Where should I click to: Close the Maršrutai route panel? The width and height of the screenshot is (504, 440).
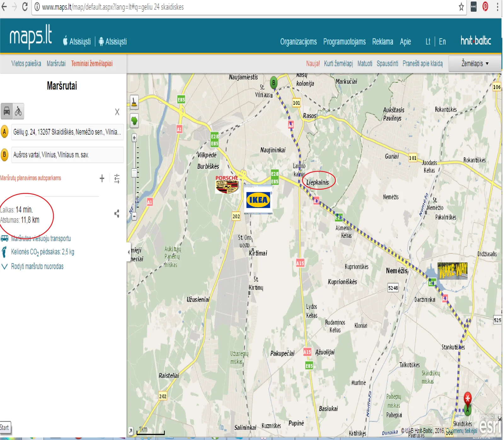[117, 112]
